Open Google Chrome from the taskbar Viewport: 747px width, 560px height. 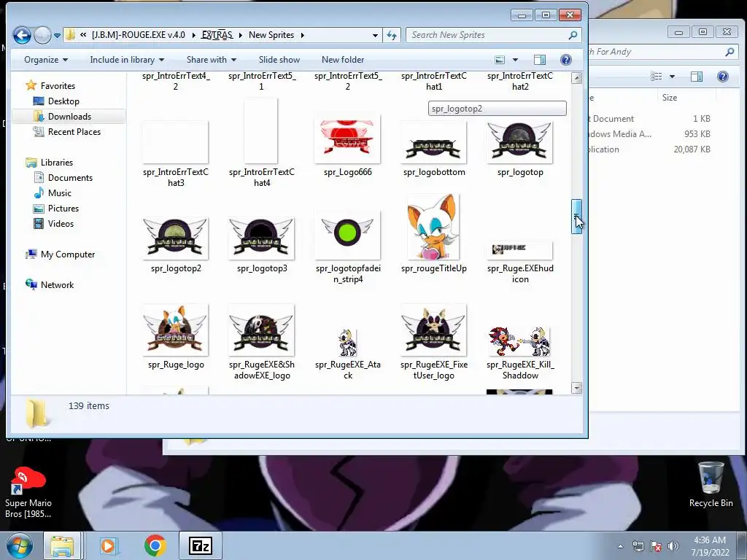point(155,545)
